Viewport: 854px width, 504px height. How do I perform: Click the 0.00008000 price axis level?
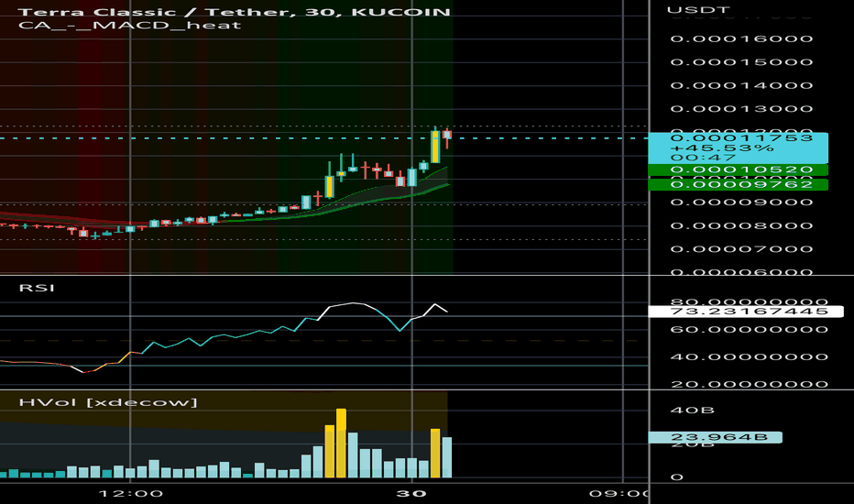[742, 225]
